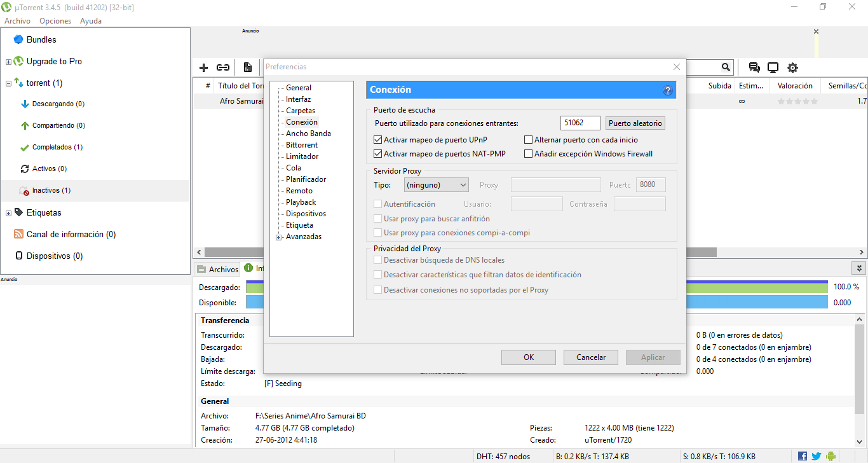Click DHT: 457 nodos status text
This screenshot has height=463, width=868.
(503, 457)
